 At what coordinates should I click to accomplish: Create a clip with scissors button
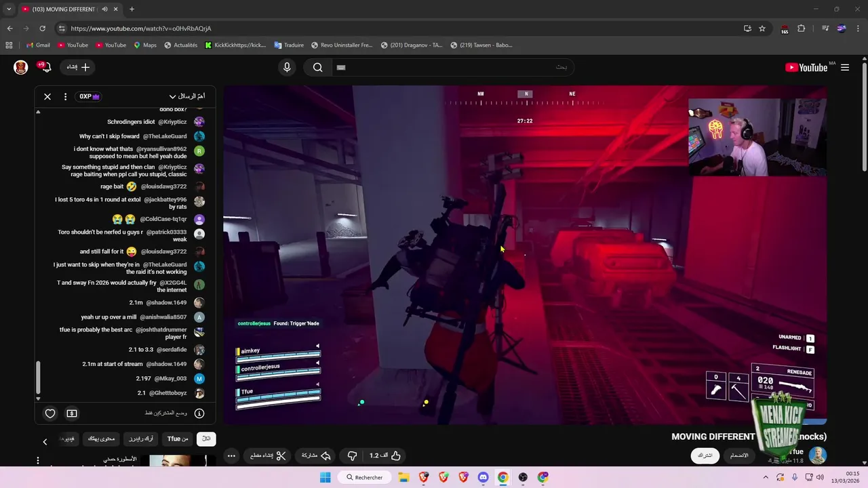(x=269, y=455)
